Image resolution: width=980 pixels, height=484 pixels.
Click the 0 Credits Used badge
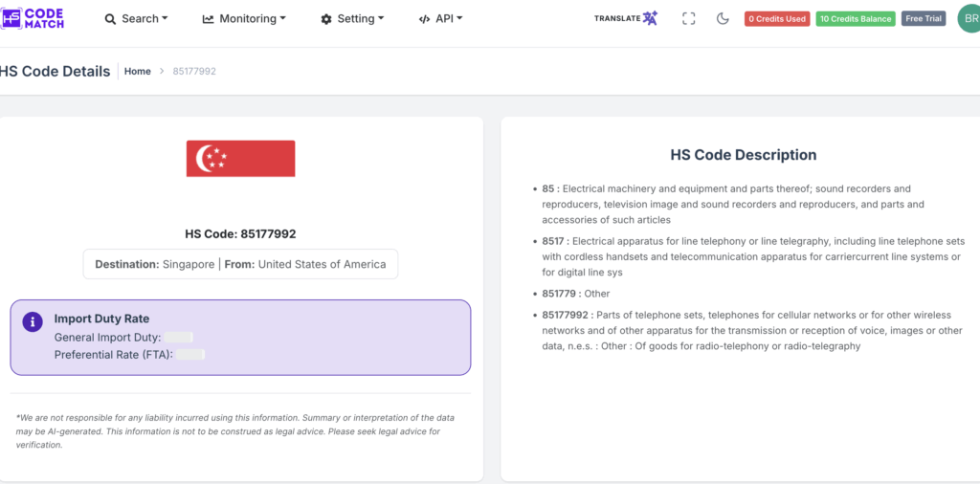pyautogui.click(x=777, y=18)
